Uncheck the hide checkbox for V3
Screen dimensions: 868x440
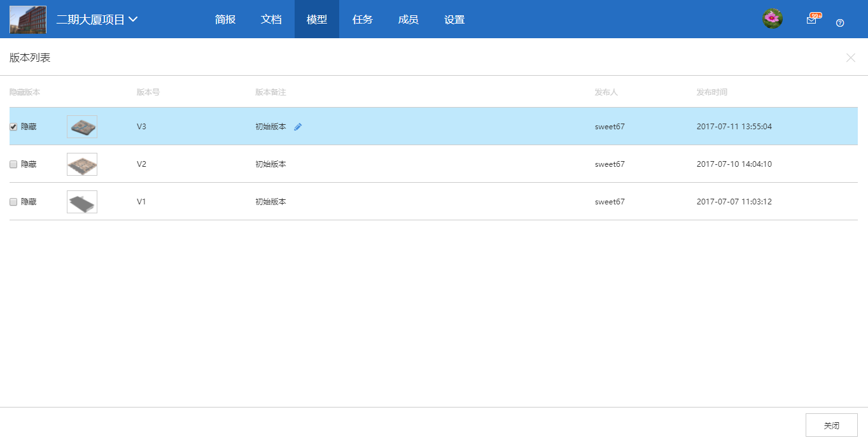tap(13, 127)
